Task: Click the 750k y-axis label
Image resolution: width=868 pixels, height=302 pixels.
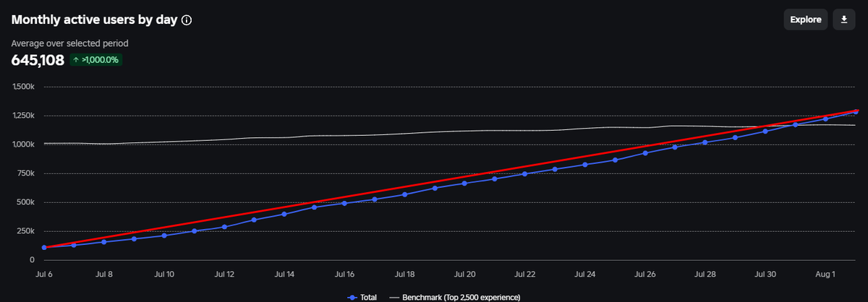Action: pos(27,173)
